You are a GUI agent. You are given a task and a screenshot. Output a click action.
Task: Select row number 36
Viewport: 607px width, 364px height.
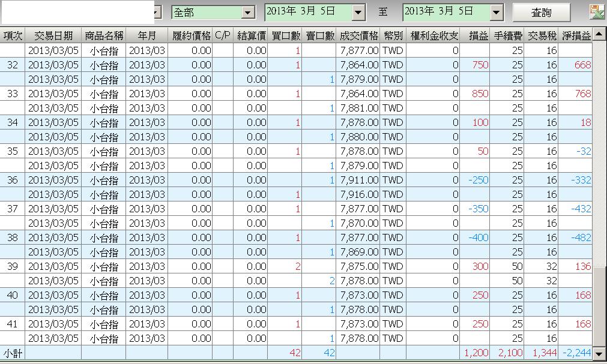tap(13, 180)
